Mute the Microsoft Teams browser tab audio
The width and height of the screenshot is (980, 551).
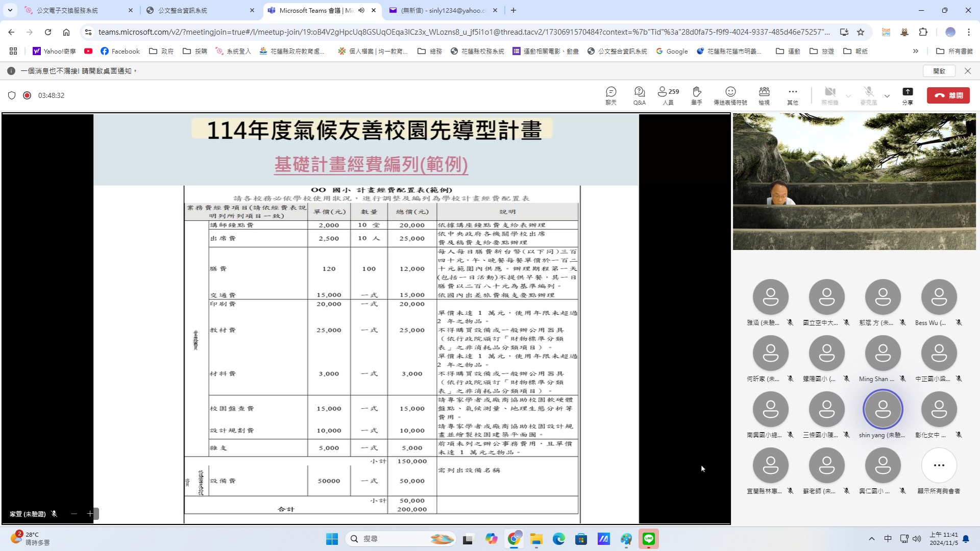click(361, 10)
